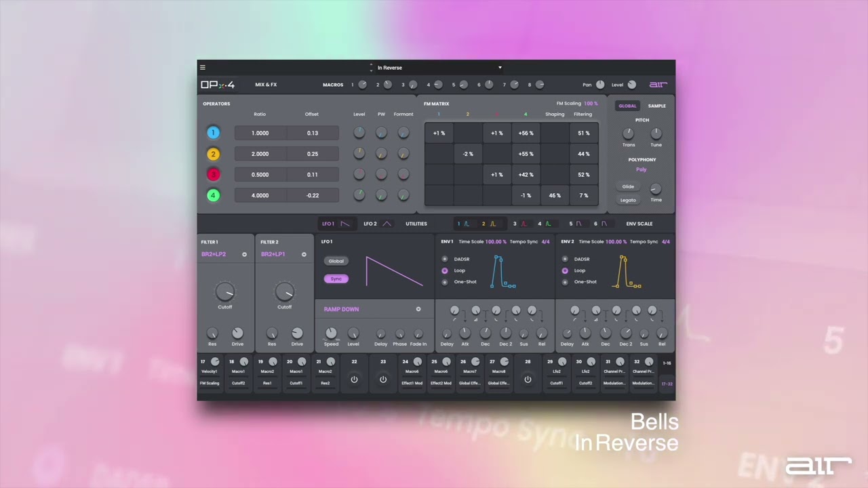
Task: Edit ENV 1 Time Scale 100.00 % value
Action: [x=496, y=242]
